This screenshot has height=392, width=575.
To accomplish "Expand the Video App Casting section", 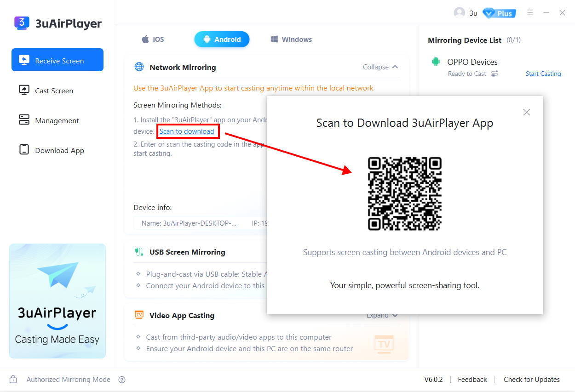I will (382, 316).
